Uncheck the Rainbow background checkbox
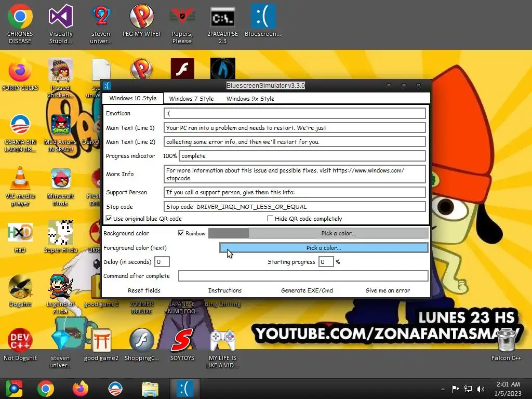 (181, 233)
